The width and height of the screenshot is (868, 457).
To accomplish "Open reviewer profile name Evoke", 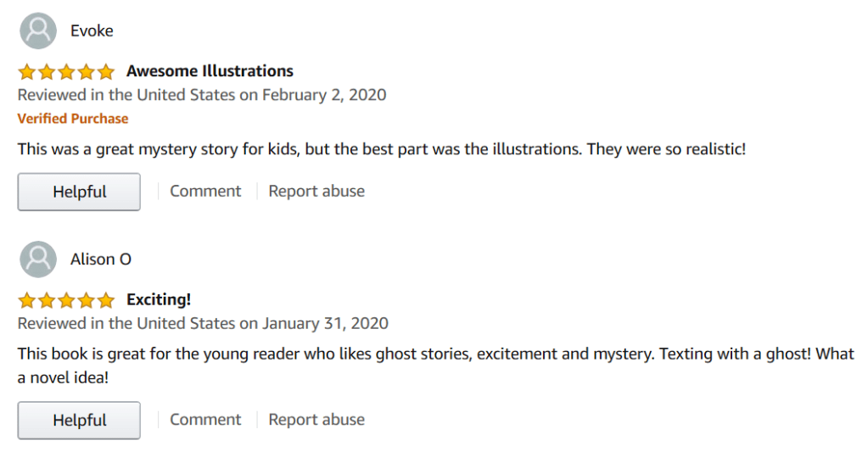I will tap(92, 31).
